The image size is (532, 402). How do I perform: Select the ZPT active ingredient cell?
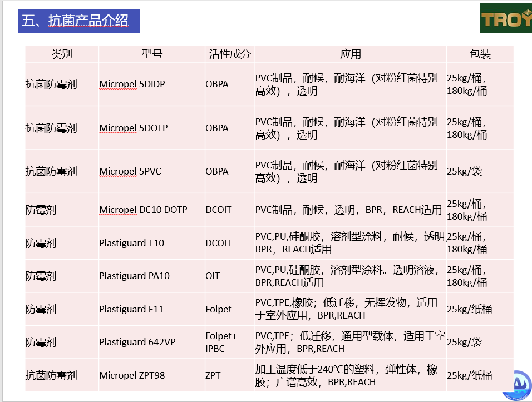tap(213, 375)
